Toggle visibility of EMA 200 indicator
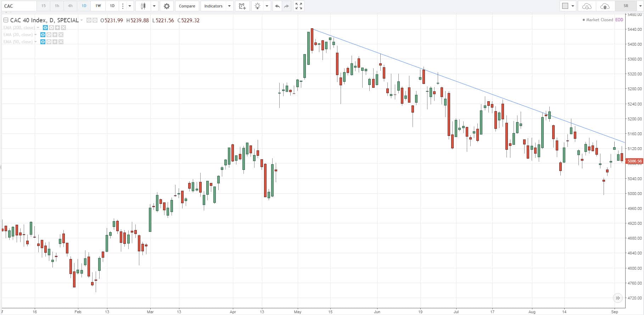The width and height of the screenshot is (644, 315). [x=45, y=28]
